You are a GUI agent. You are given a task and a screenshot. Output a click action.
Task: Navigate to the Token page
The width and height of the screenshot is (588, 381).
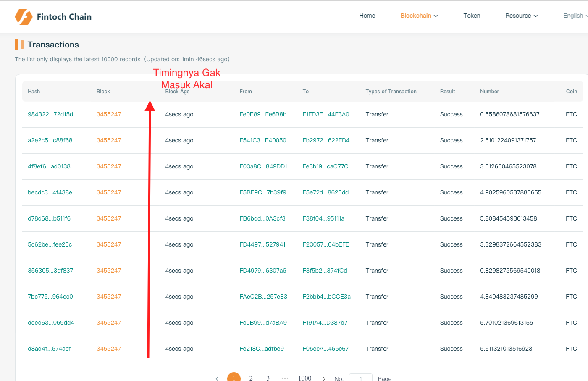(x=472, y=16)
